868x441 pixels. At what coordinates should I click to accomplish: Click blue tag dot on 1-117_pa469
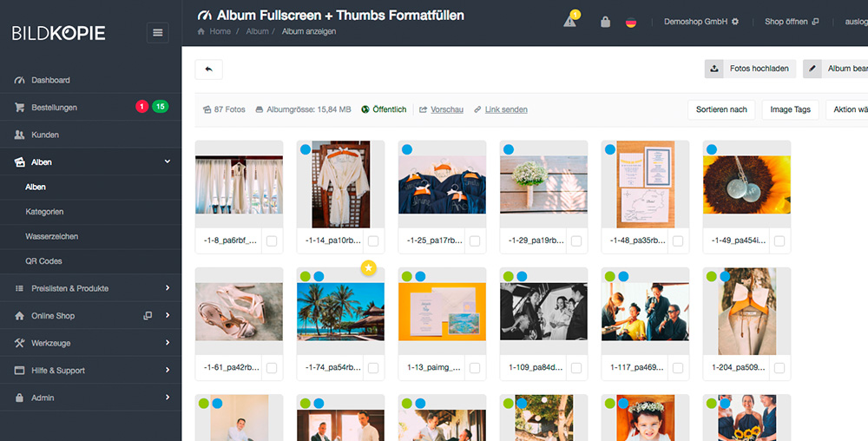[x=623, y=276]
